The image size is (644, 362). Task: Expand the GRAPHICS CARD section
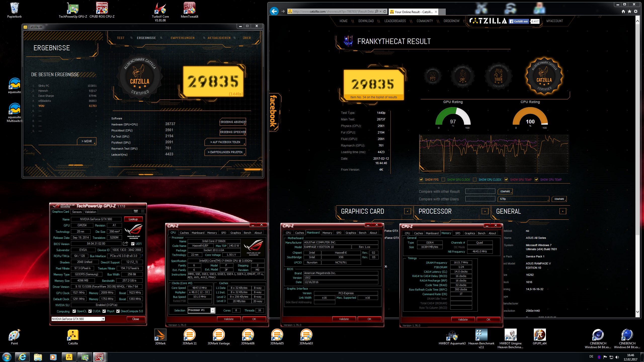pos(408,211)
